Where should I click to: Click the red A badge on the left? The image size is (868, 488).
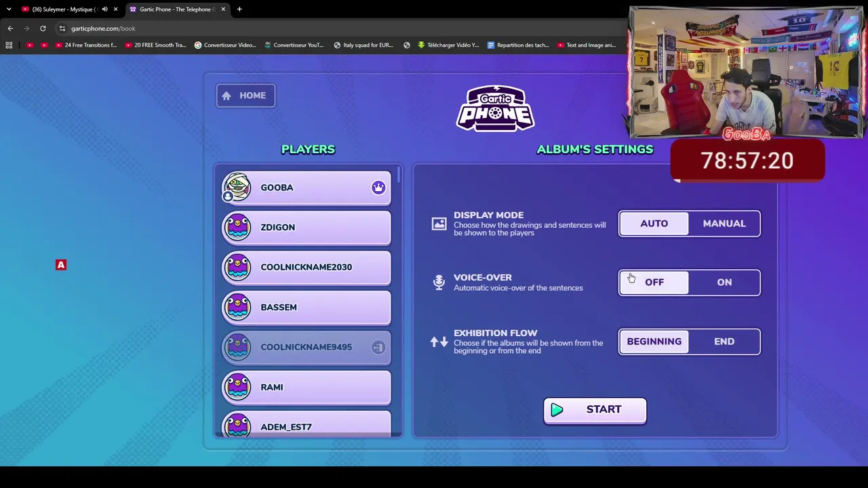(61, 265)
